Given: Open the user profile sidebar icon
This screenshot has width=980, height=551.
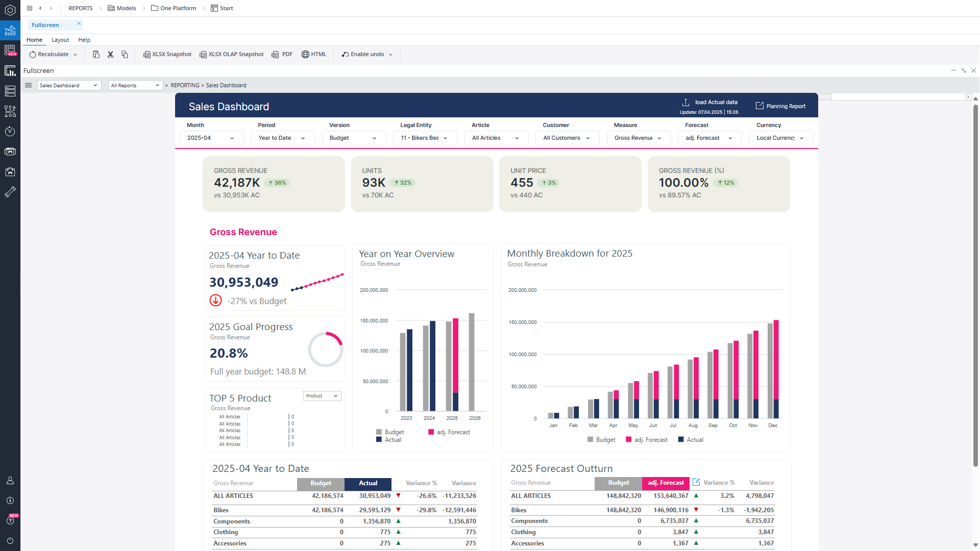Looking at the screenshot, I should point(10,481).
